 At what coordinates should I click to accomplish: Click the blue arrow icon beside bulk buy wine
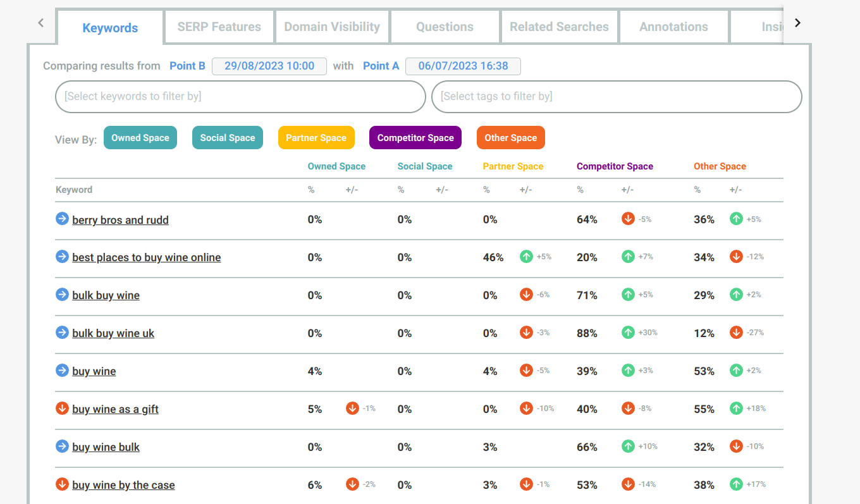[x=62, y=295]
